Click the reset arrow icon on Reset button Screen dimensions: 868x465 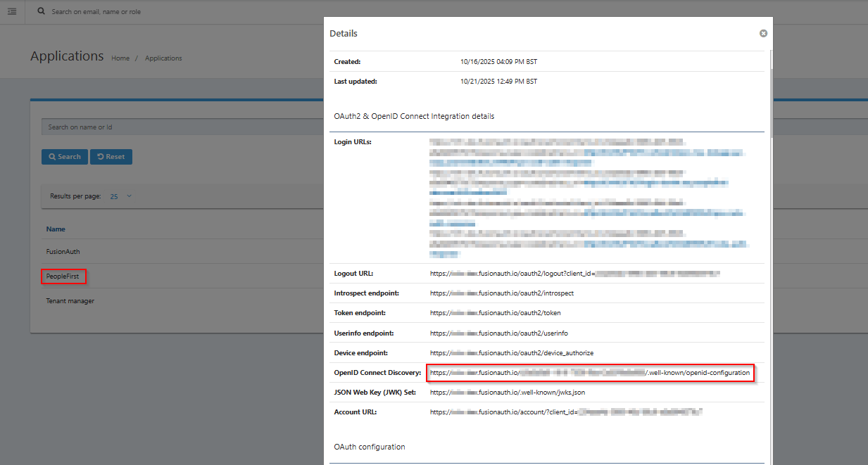[99, 156]
